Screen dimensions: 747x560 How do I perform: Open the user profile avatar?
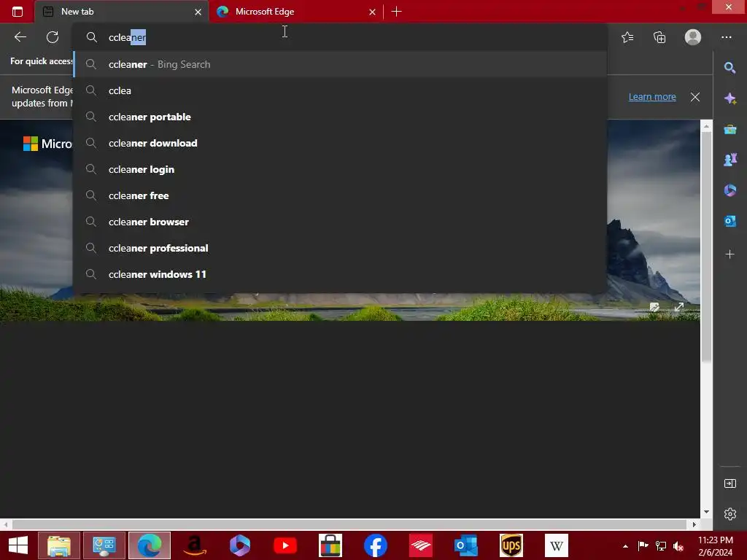[x=693, y=37]
